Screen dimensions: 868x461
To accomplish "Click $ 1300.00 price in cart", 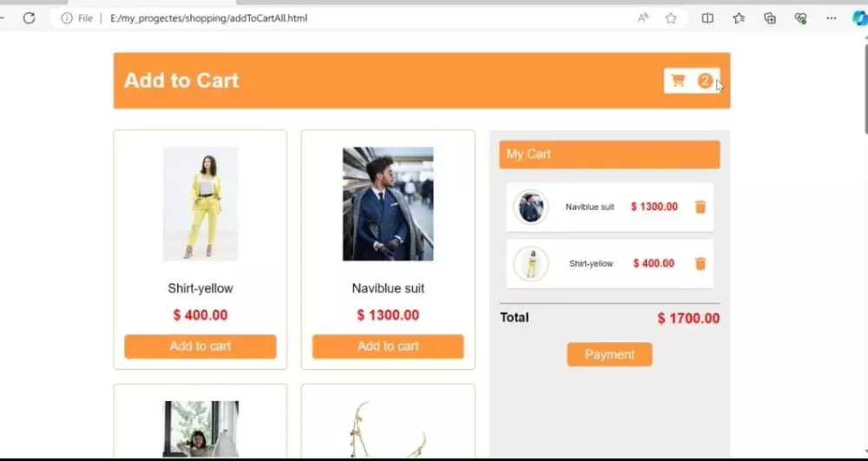I will point(654,207).
